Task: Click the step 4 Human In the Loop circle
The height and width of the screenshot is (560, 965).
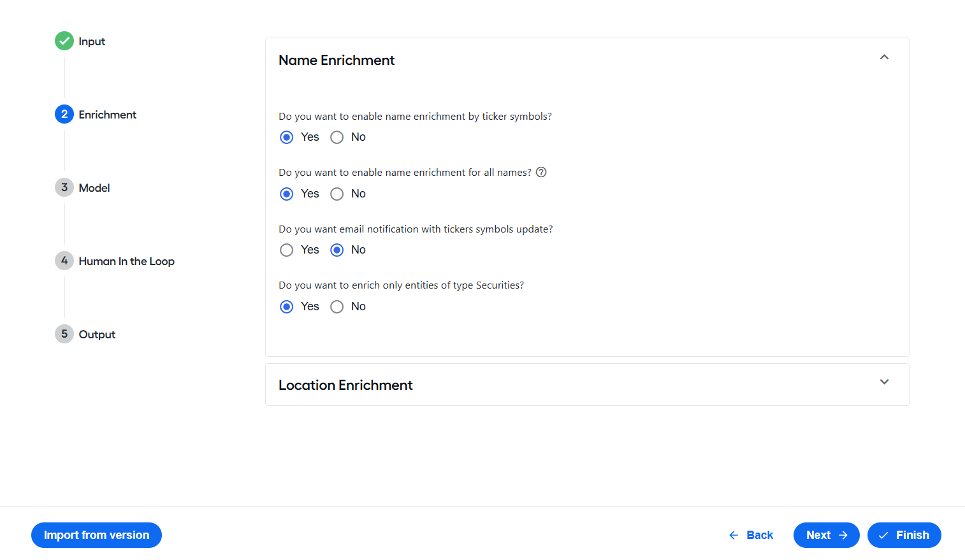Action: tap(64, 261)
